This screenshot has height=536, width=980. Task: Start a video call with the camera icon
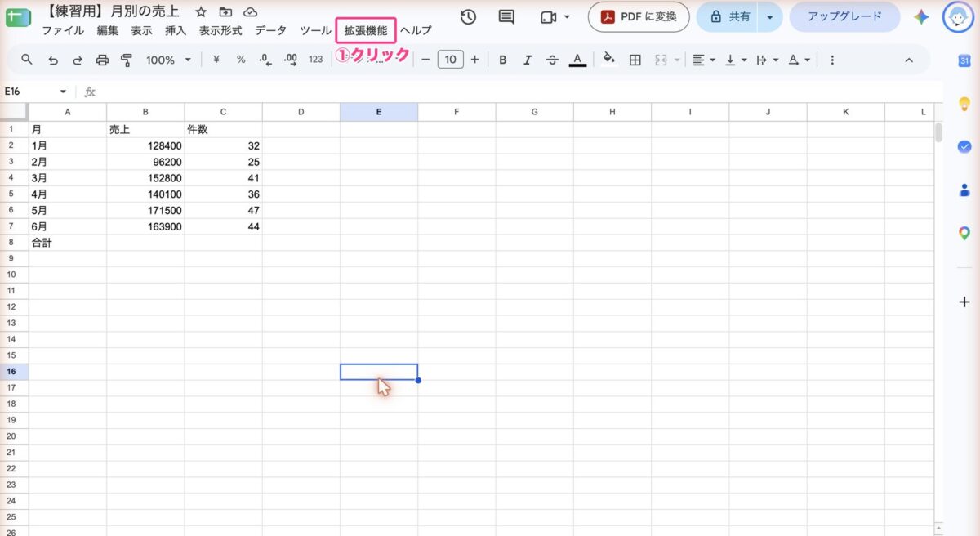548,17
